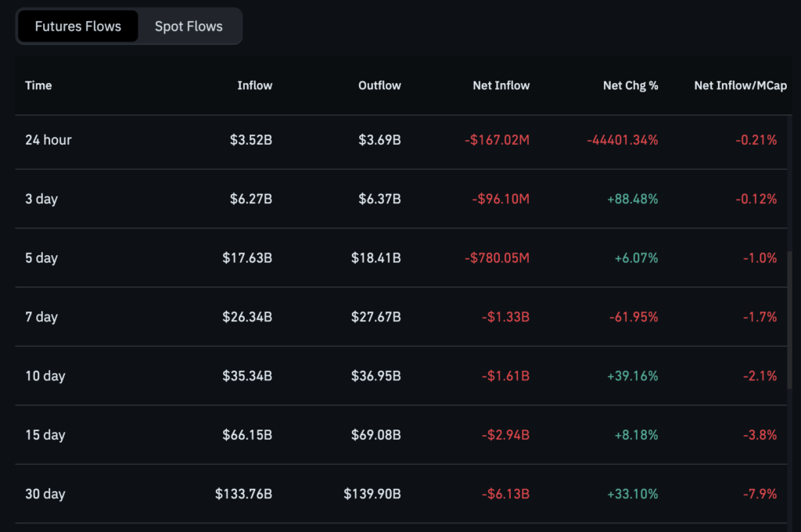
Task: Select the 15 day row label
Action: (45, 435)
